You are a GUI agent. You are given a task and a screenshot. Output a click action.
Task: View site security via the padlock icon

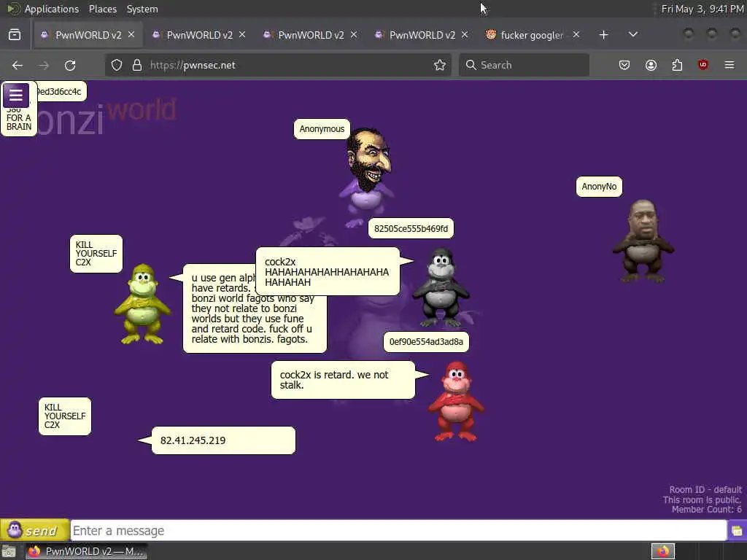137,65
